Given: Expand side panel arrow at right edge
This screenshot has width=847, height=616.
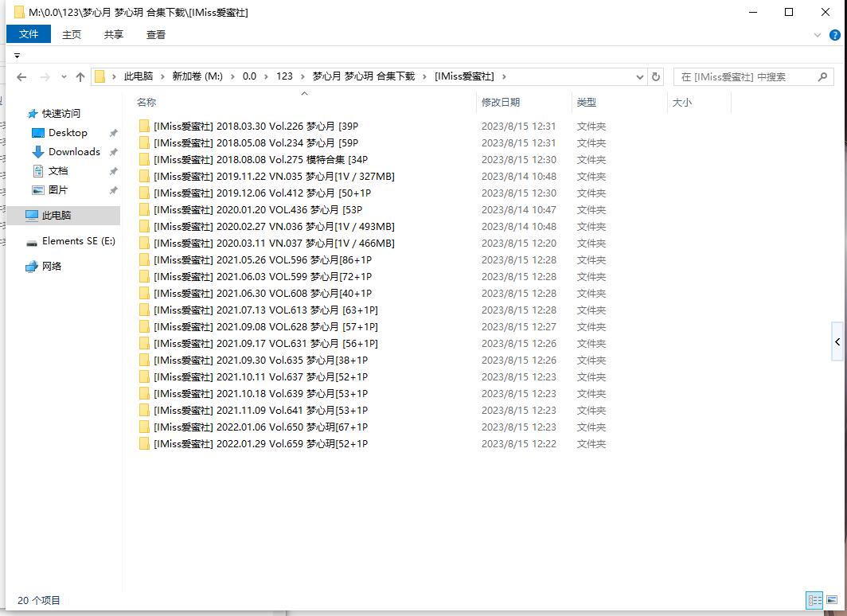Looking at the screenshot, I should (x=837, y=341).
